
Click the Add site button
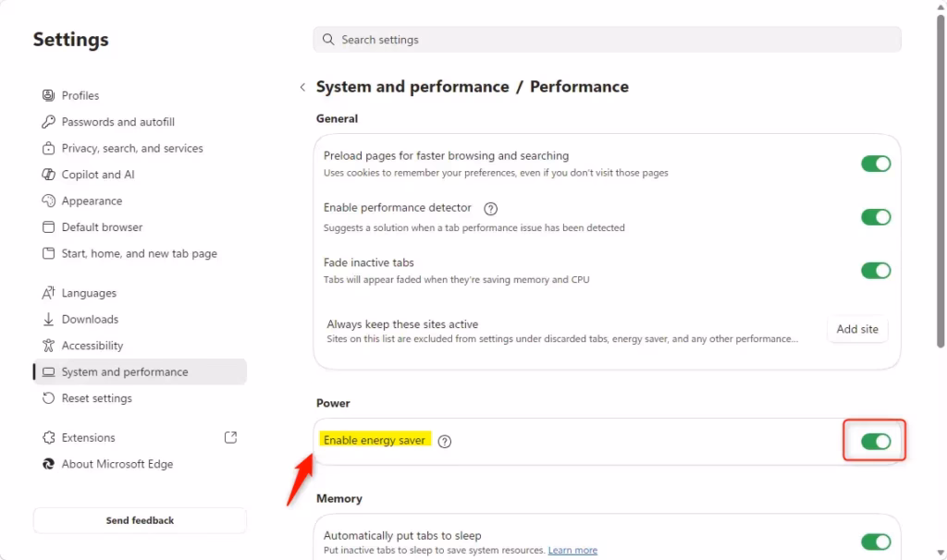(x=856, y=329)
